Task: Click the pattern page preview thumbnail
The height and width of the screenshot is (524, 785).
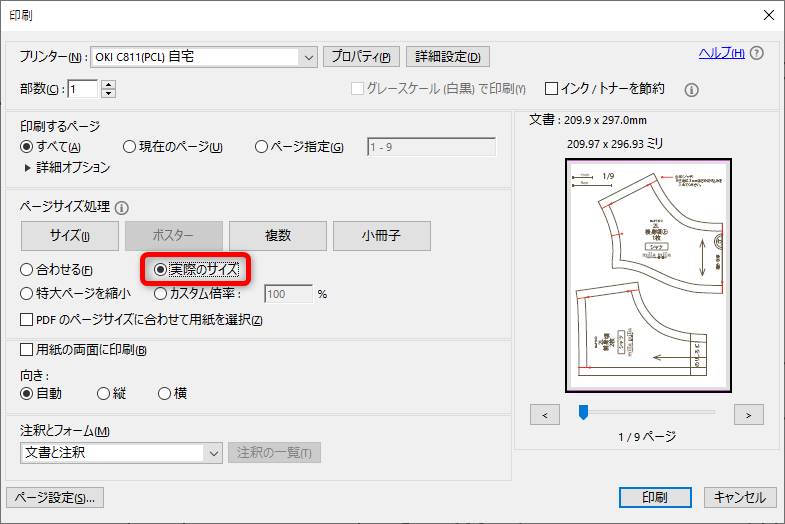Action: [648, 277]
